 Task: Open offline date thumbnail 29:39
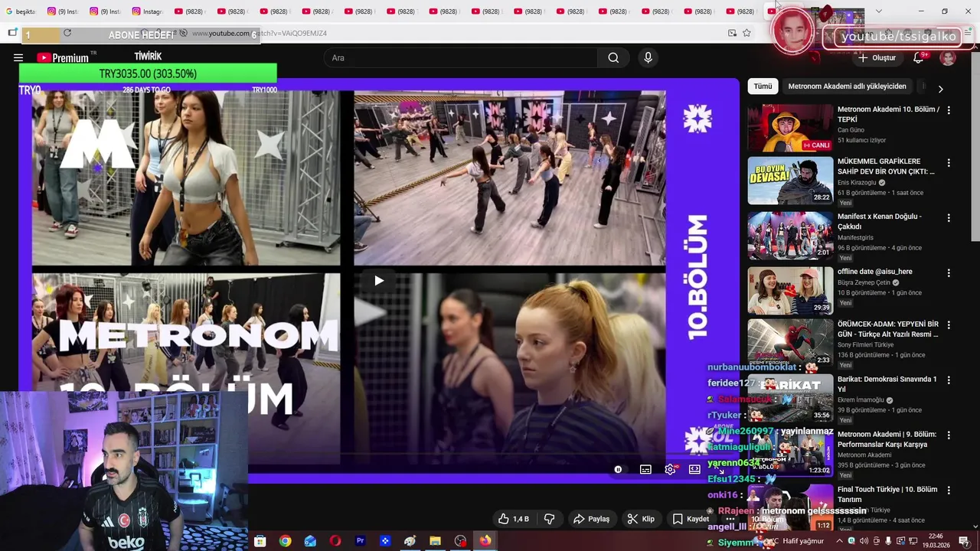[790, 290]
